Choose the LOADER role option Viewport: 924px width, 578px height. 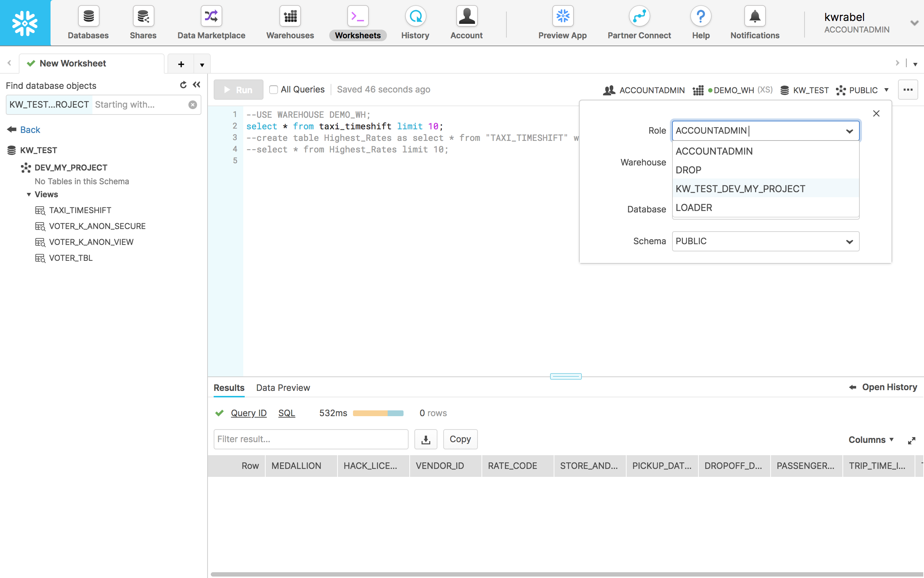click(x=766, y=208)
